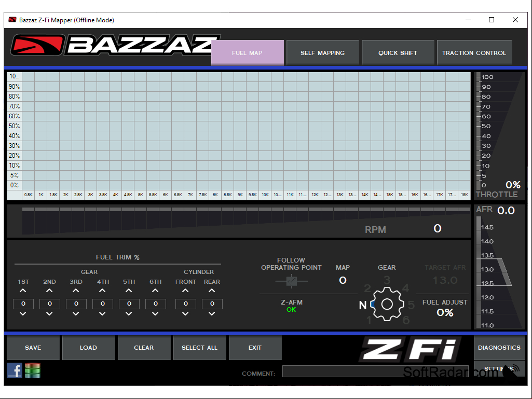Viewport: 532px width, 399px height.
Task: Select the 0.5K RPM column header
Action: click(x=29, y=195)
